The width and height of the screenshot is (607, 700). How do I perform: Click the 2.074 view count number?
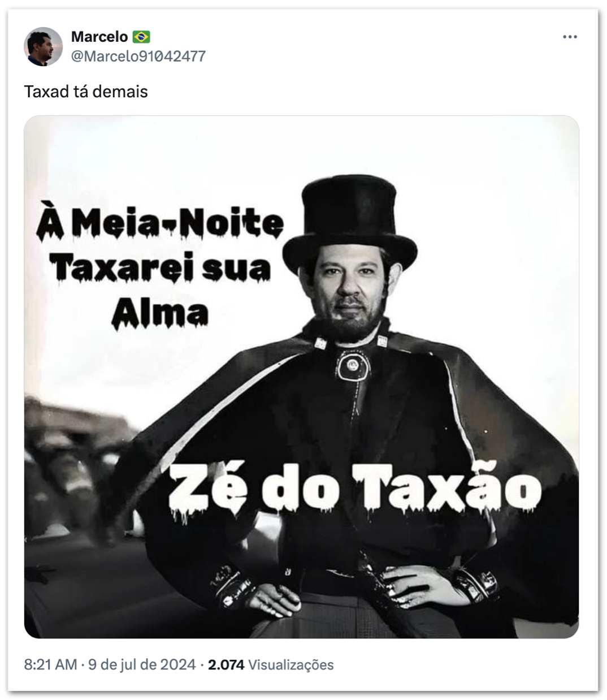pyautogui.click(x=226, y=664)
